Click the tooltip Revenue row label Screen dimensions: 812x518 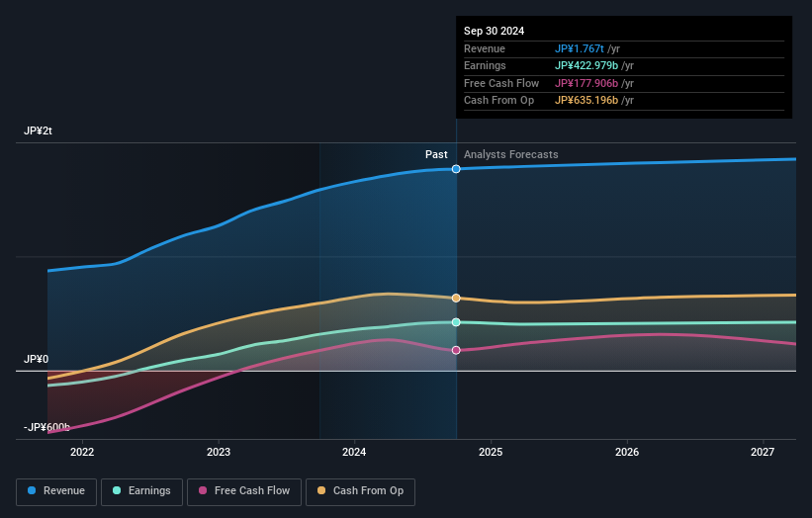coord(485,48)
